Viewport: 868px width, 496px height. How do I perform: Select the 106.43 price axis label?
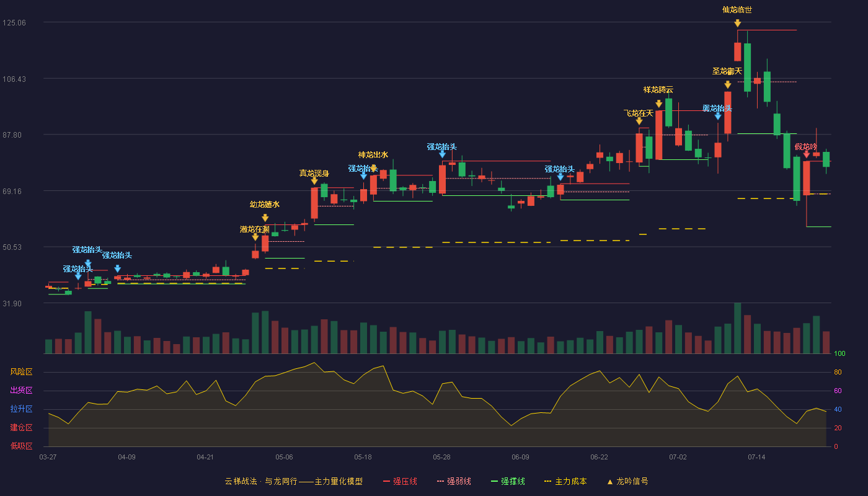coord(14,79)
